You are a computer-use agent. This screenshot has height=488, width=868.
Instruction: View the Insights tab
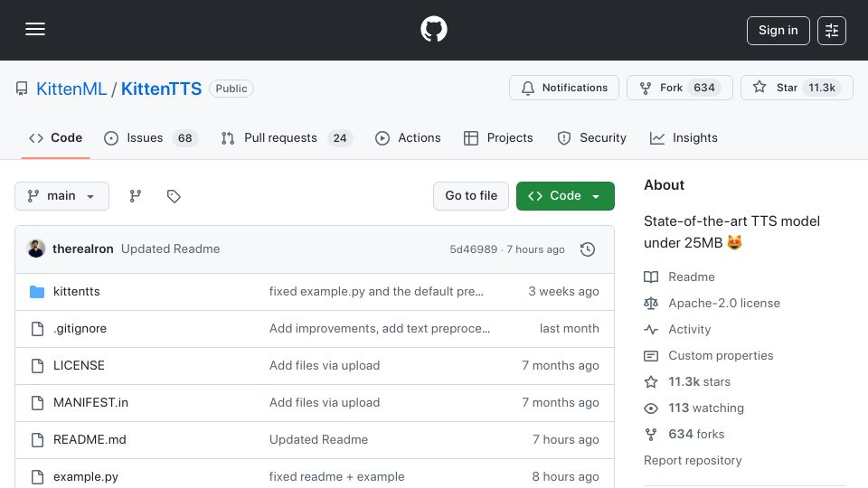[x=684, y=137]
